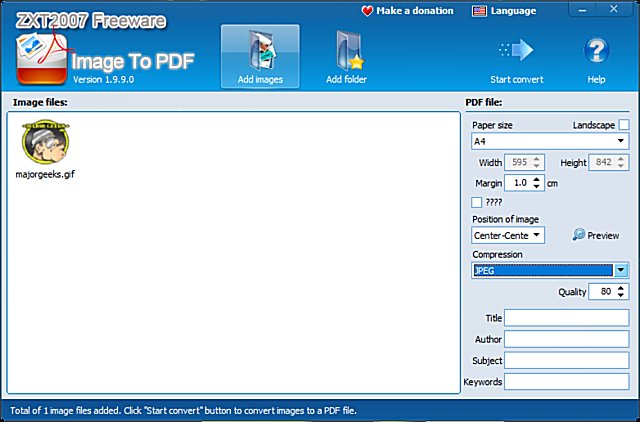The image size is (640, 422).
Task: Expand the Compression JPEG dropdown arrow
Action: click(x=621, y=270)
